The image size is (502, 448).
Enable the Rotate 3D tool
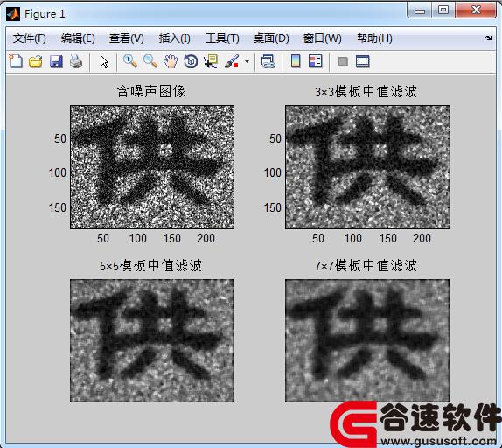click(x=191, y=61)
